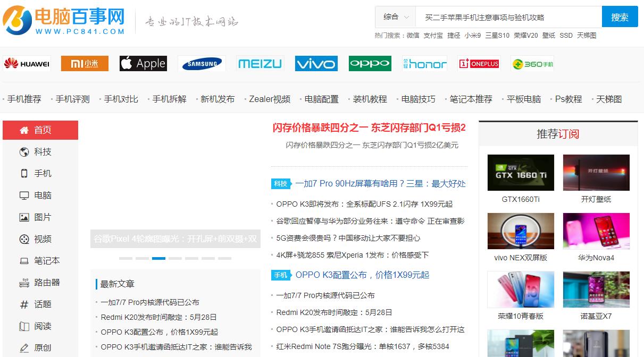This screenshot has height=357, width=644.
Task: Click the blue 搜索 search button
Action: tap(620, 16)
